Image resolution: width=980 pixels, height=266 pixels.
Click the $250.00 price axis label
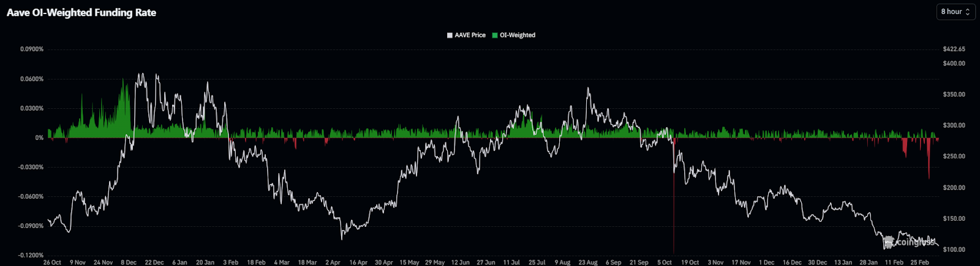[x=954, y=157]
